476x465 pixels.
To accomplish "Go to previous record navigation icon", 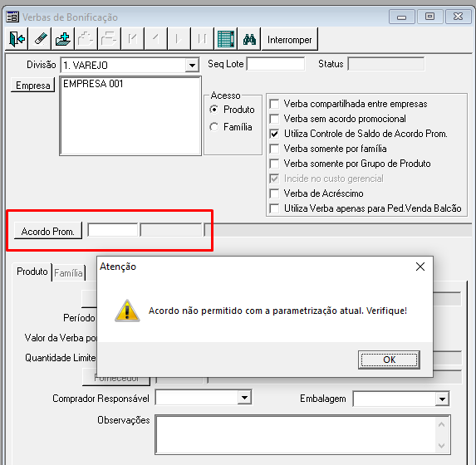I will (x=155, y=39).
